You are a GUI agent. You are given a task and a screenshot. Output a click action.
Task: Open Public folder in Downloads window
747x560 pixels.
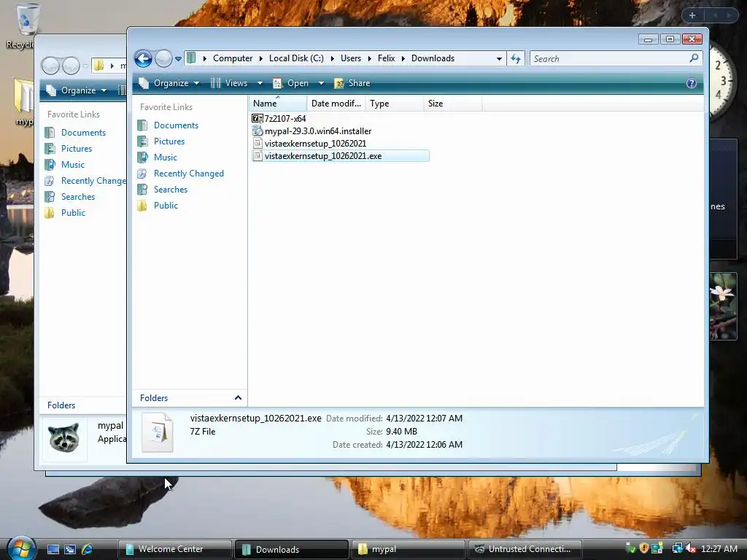(166, 205)
